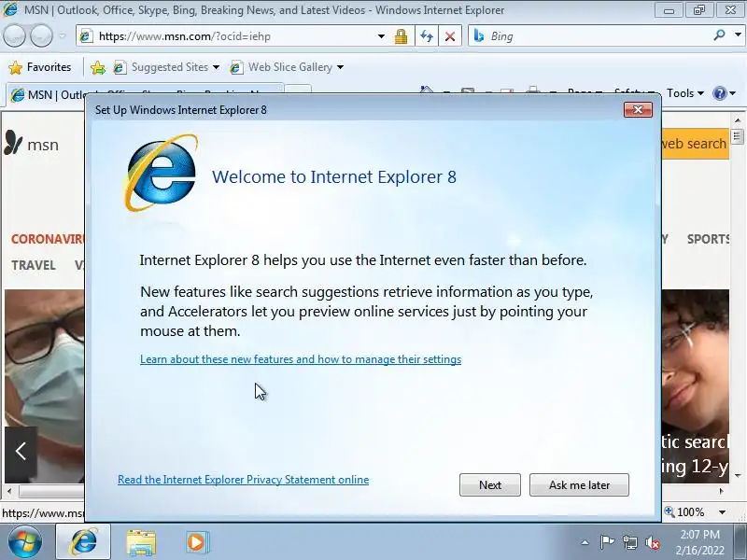
Task: Open the recent pages dropdown arrow
Action: point(62,35)
